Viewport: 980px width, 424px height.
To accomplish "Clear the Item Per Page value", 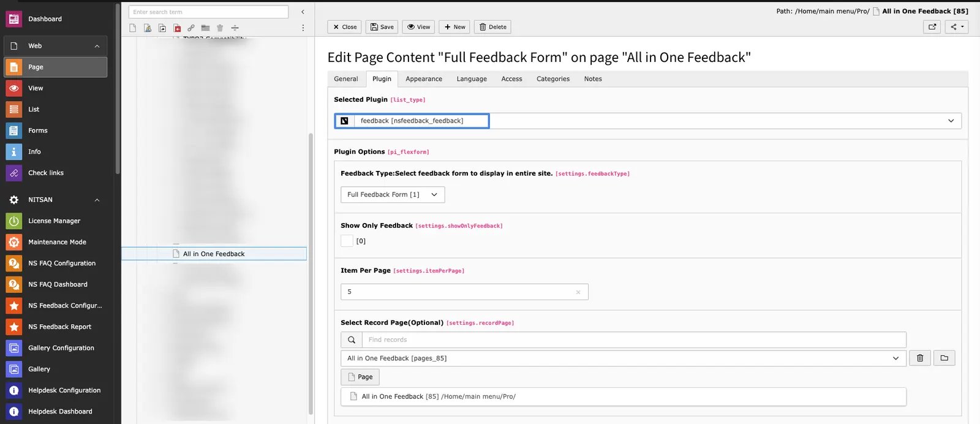I will click(578, 292).
